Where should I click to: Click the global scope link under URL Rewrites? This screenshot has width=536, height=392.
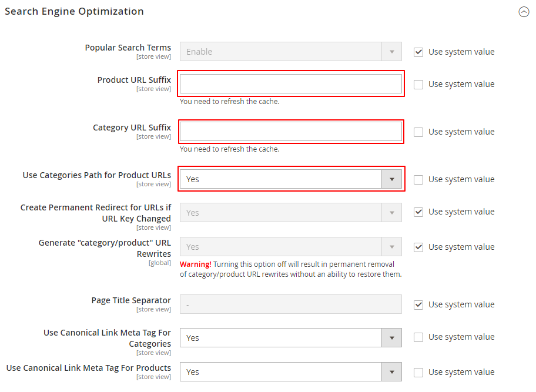coord(160,263)
